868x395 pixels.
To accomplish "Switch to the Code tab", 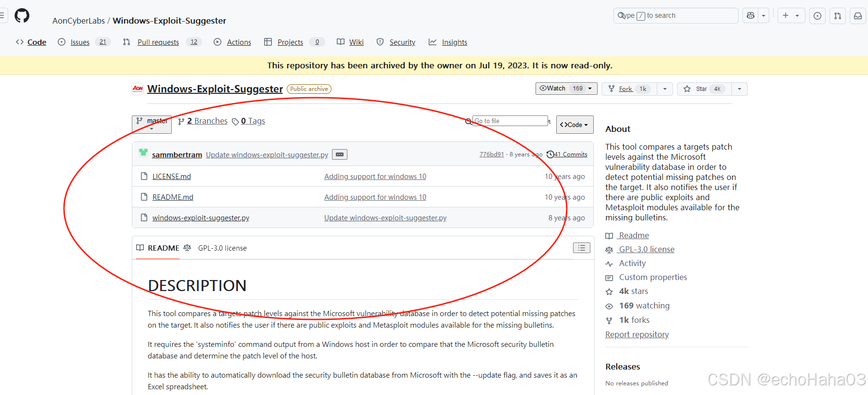I will 31,42.
